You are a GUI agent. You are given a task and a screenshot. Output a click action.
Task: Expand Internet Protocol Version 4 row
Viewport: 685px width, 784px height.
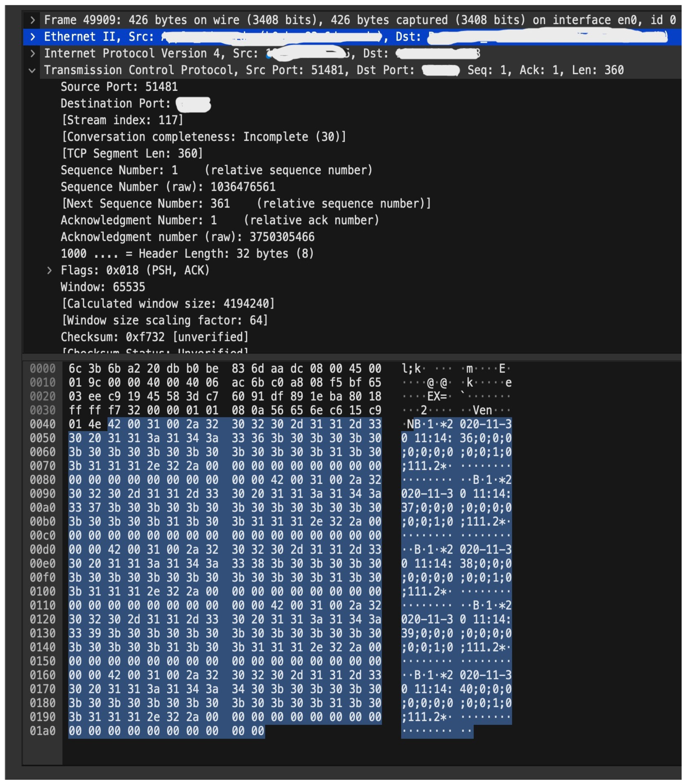[x=33, y=54]
